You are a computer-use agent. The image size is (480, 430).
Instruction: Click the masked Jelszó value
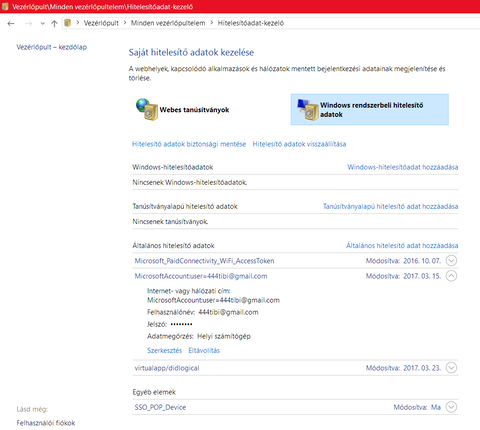(181, 324)
